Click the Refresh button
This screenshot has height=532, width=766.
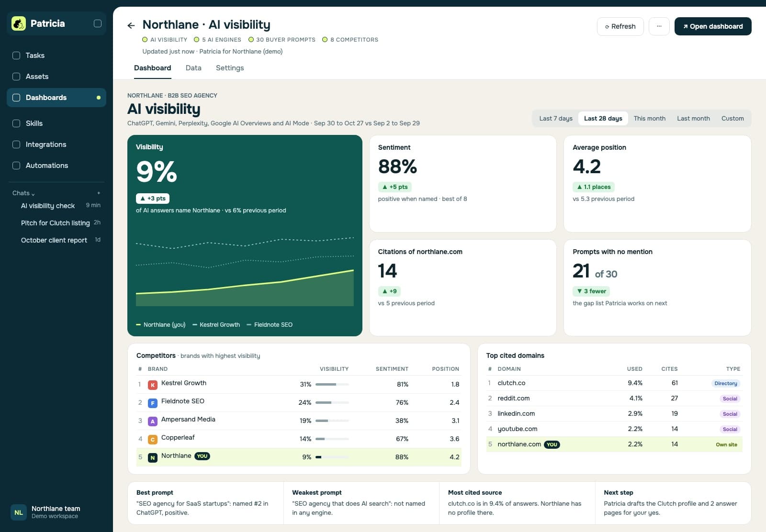pos(620,26)
